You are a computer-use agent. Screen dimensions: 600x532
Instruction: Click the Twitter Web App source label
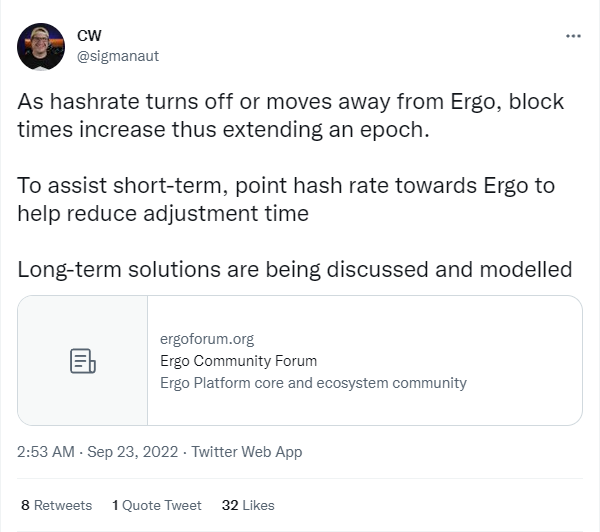pyautogui.click(x=247, y=452)
